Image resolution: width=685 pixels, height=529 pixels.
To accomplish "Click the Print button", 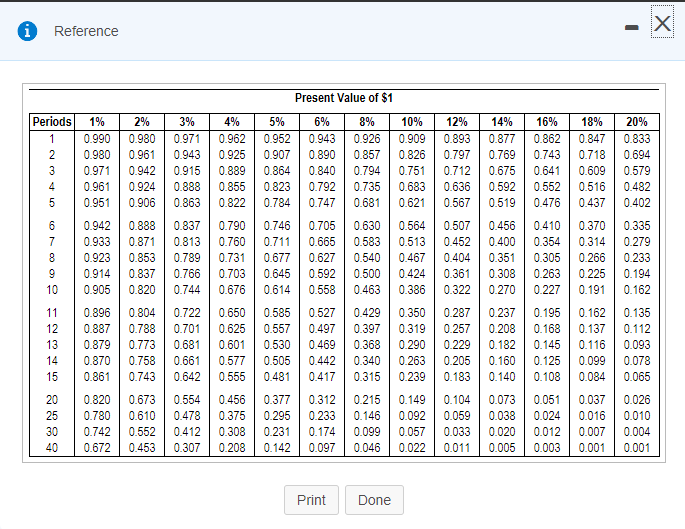I will click(311, 500).
